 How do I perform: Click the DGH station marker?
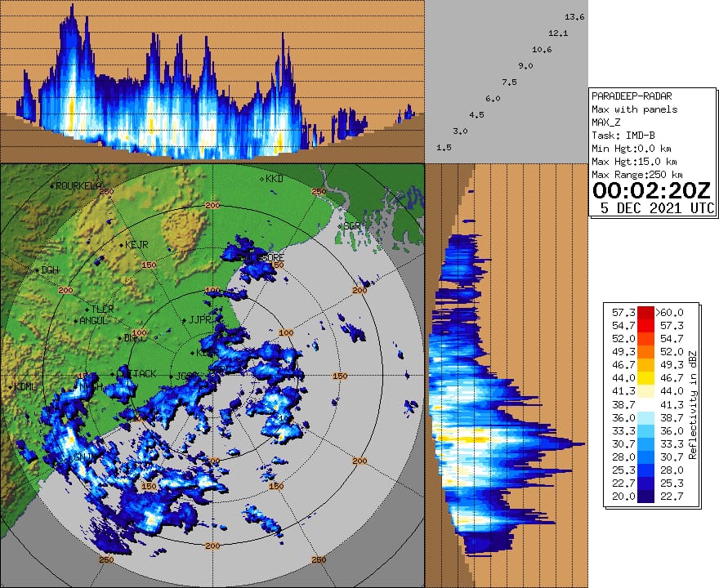35,270
